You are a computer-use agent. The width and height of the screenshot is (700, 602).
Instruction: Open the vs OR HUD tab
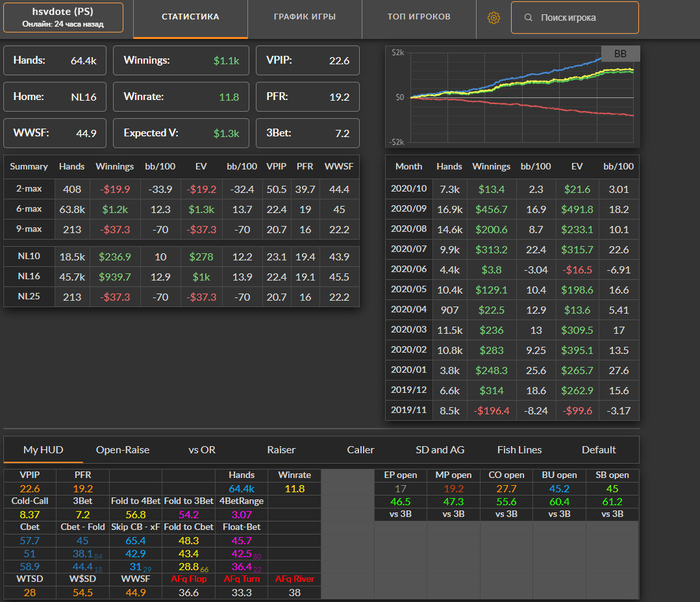pos(202,450)
